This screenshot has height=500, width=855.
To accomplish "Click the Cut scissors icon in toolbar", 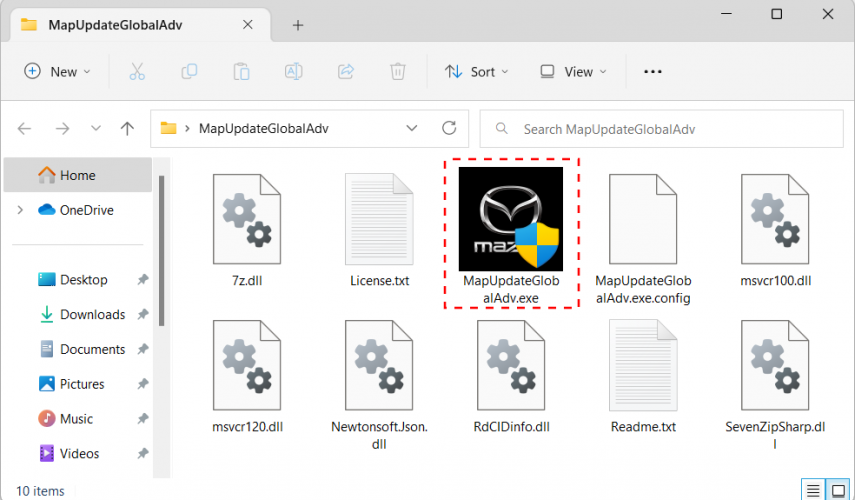I will point(137,72).
